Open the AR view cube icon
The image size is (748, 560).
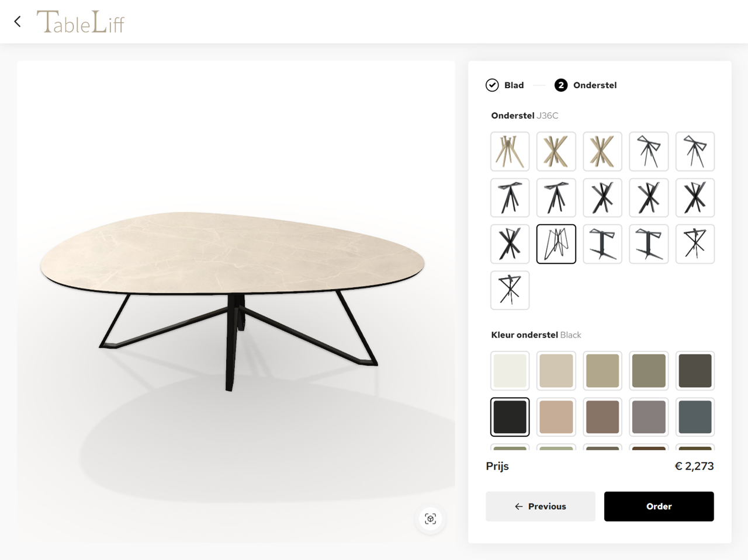(x=431, y=519)
